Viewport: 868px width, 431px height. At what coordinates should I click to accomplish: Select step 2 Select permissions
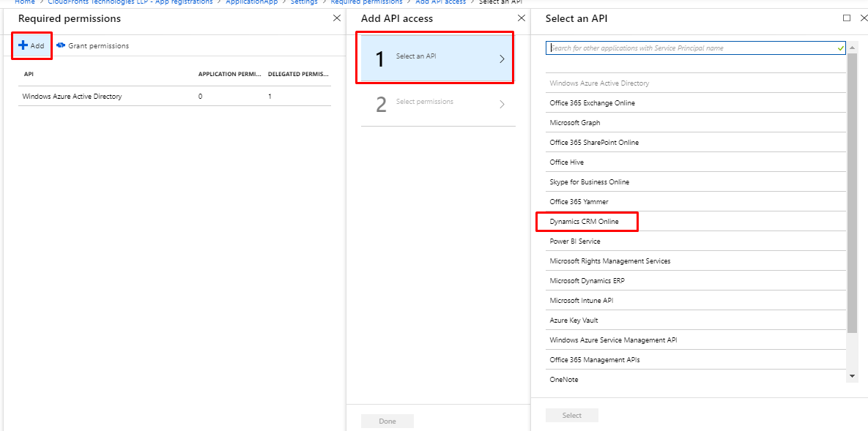tap(438, 103)
